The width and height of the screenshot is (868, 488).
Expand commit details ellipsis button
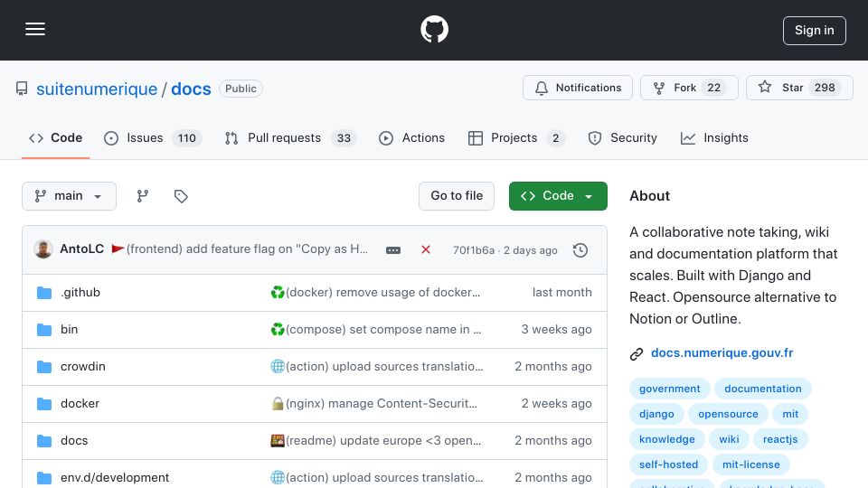393,250
